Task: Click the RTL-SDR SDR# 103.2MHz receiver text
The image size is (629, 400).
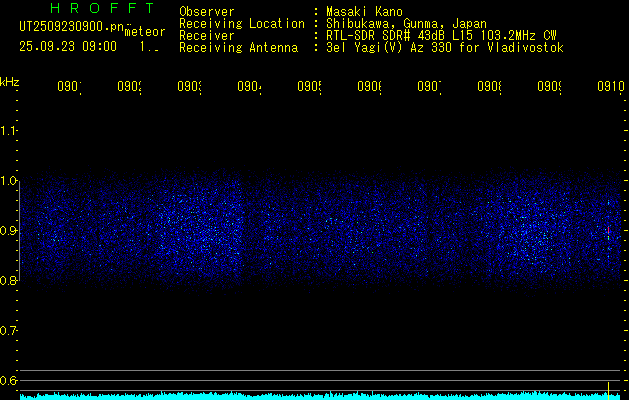Action: pyautogui.click(x=441, y=36)
